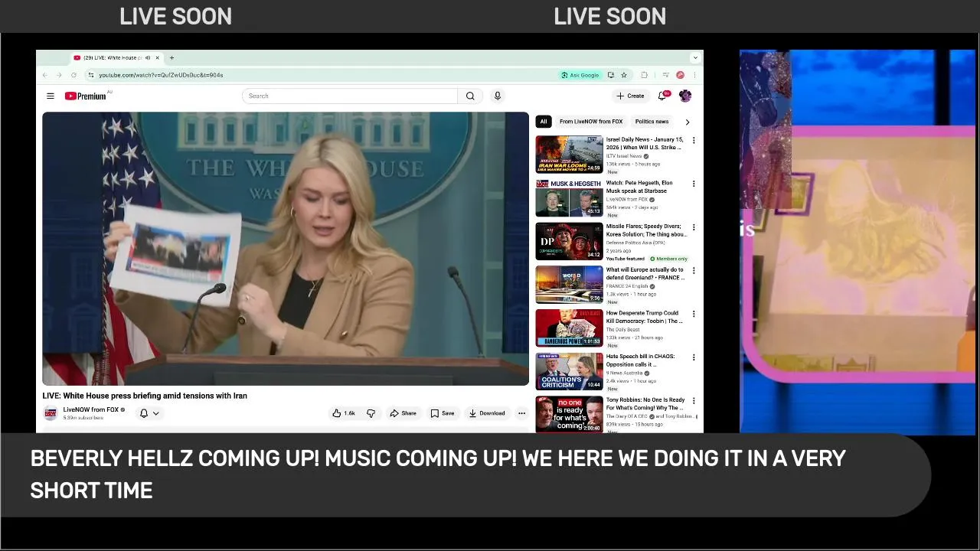Reload the YouTube page

[73, 75]
